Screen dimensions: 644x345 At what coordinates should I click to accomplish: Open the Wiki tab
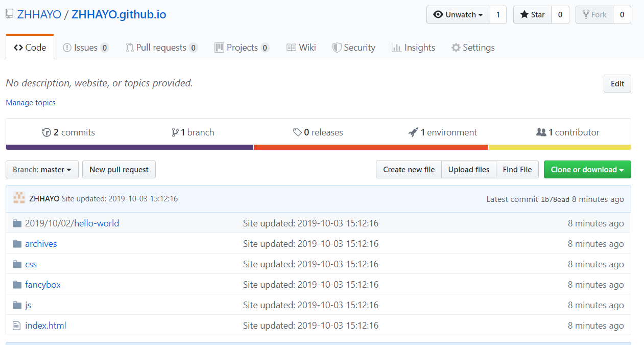[301, 48]
